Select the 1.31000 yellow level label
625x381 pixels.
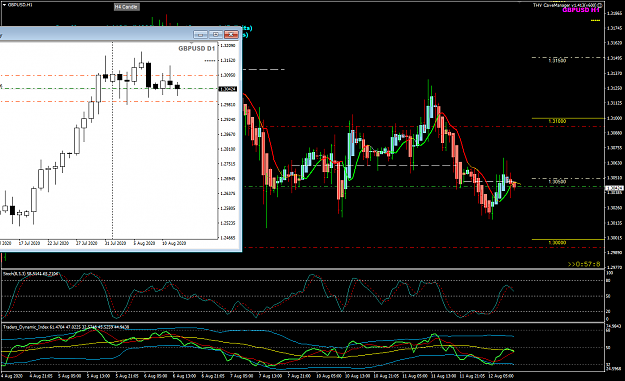557,121
